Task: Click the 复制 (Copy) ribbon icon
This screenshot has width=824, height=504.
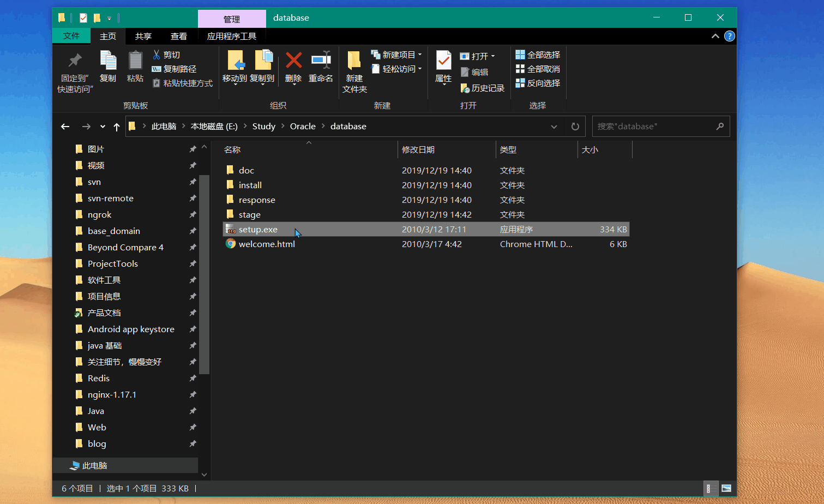Action: pyautogui.click(x=108, y=68)
